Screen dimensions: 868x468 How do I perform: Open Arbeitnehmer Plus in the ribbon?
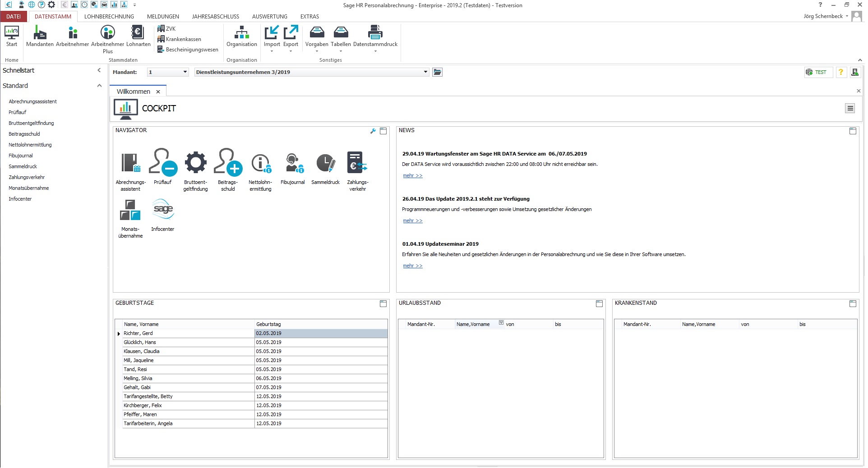click(107, 39)
